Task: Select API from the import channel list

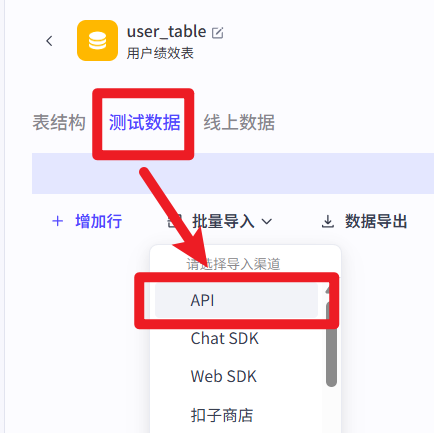Action: coord(236,300)
